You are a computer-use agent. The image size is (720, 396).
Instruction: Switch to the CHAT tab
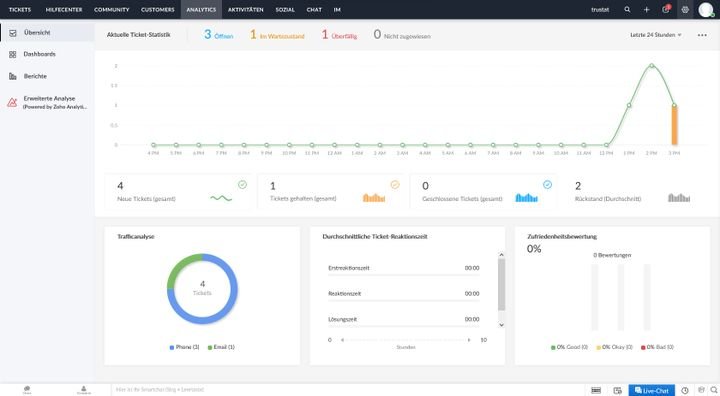(x=314, y=10)
